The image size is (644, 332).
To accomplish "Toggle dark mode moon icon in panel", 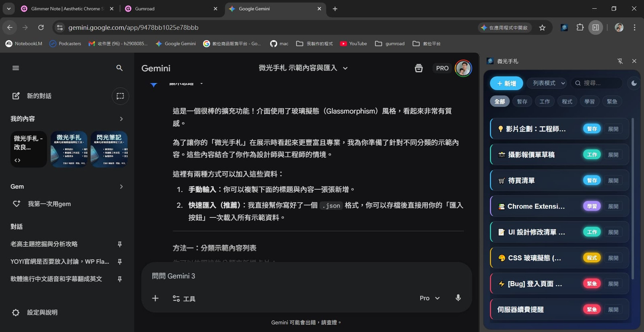I will point(634,83).
